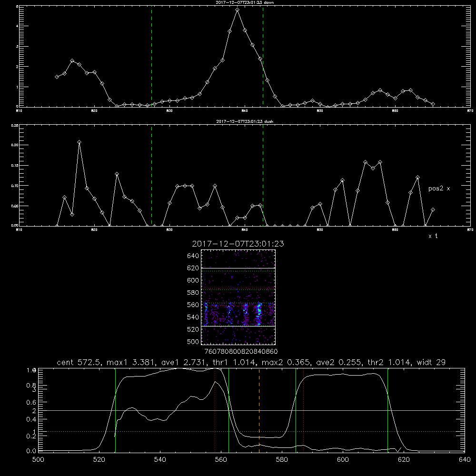Click the highest peak marker in dawn plot
Screen dimensions: 476x476
tap(238, 10)
